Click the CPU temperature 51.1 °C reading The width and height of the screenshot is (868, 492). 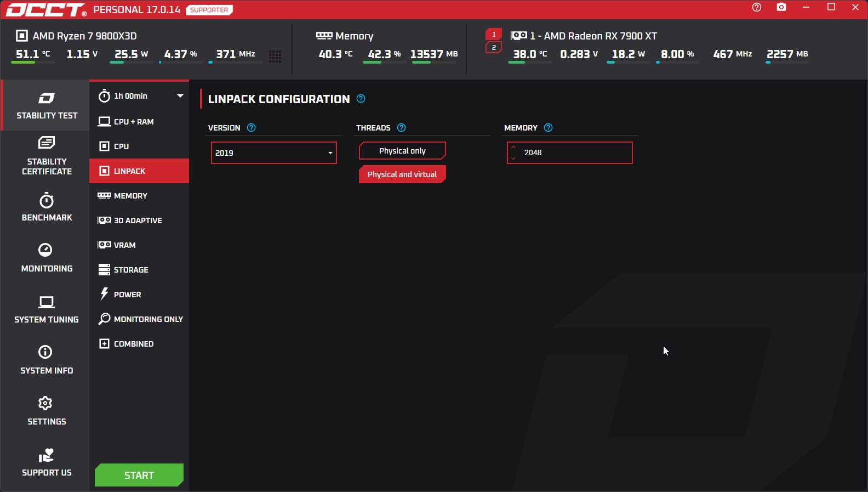[x=33, y=54]
